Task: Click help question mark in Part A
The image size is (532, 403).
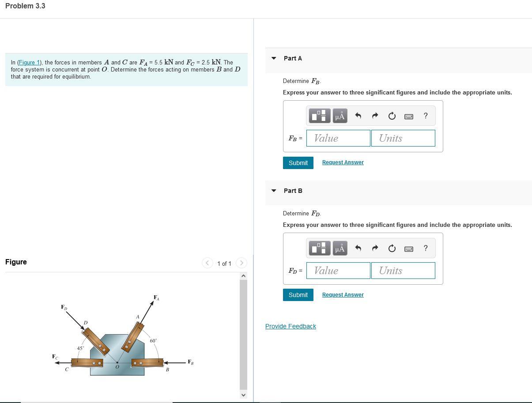Action: coord(426,116)
